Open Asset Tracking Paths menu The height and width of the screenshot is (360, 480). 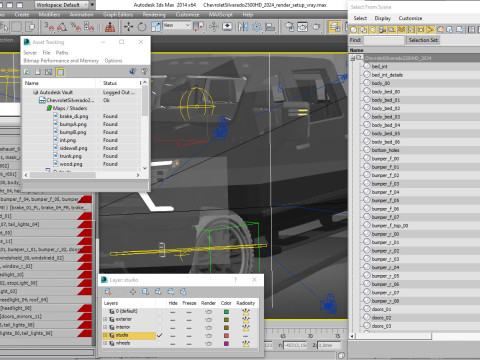tap(62, 53)
